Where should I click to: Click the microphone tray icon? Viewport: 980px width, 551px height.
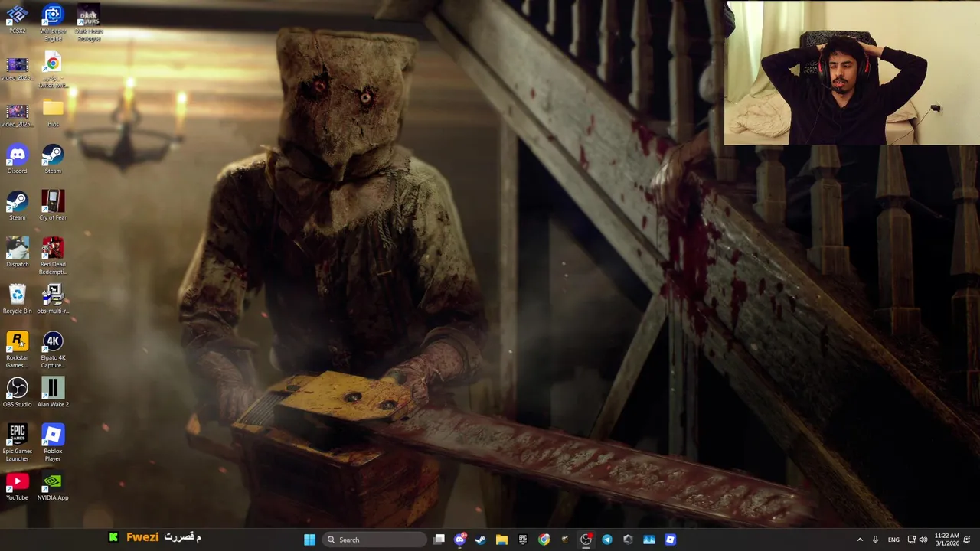[875, 540]
